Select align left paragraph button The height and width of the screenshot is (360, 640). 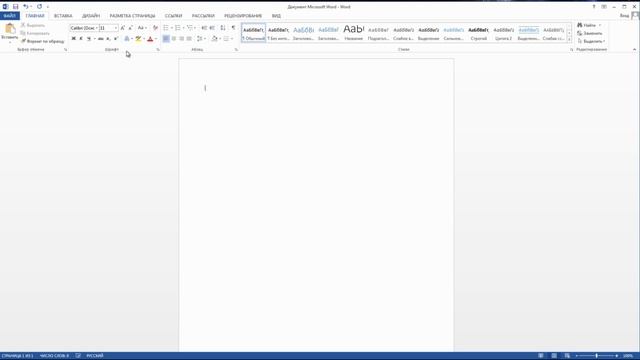click(166, 39)
